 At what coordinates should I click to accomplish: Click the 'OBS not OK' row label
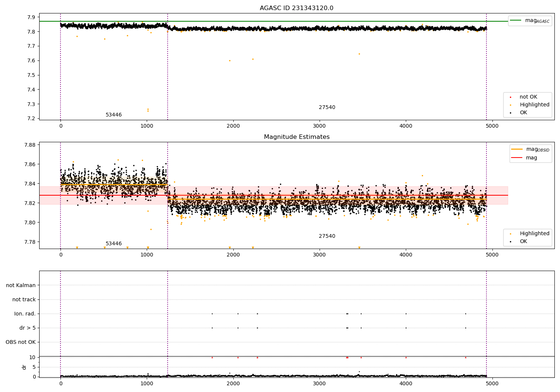tap(21, 342)
